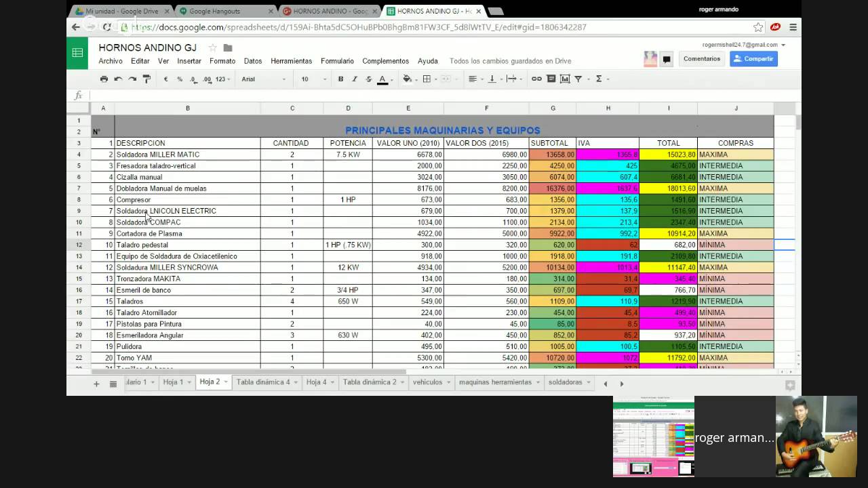Open account dropdown beside email
The width and height of the screenshot is (868, 488).
click(783, 45)
